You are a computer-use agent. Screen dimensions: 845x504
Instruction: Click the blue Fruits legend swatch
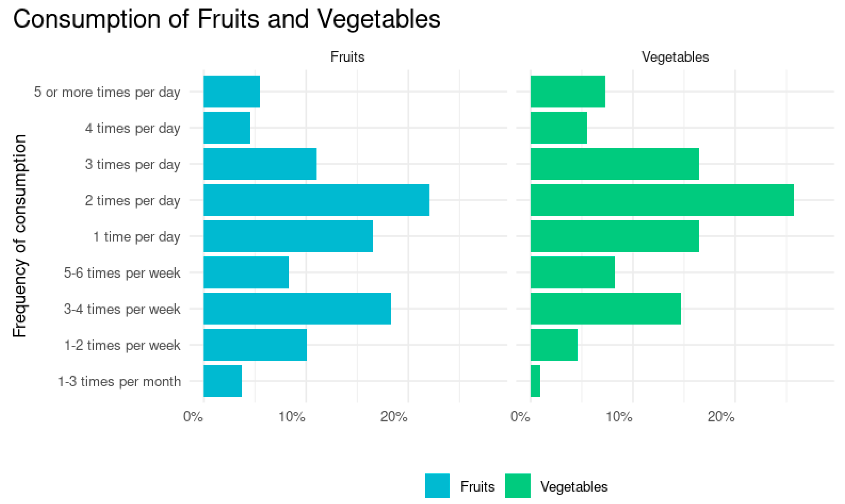click(437, 486)
